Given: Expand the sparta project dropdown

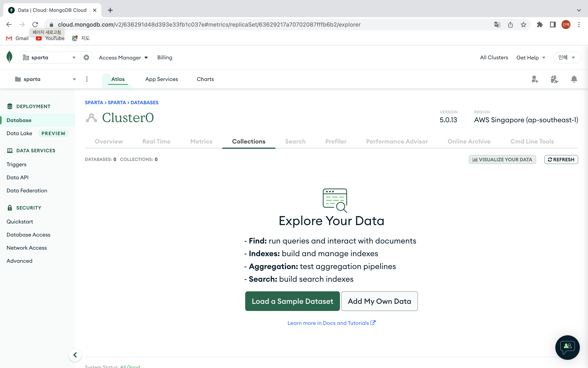Looking at the screenshot, I should (x=46, y=79).
